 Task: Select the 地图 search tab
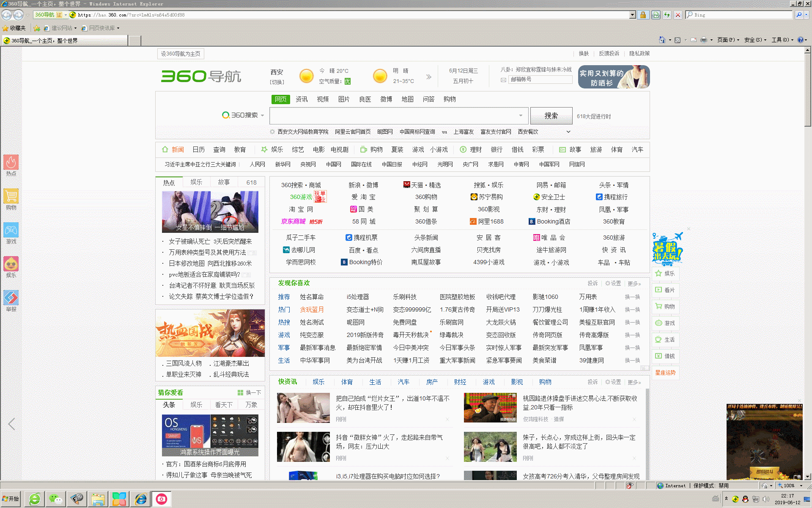tap(407, 99)
